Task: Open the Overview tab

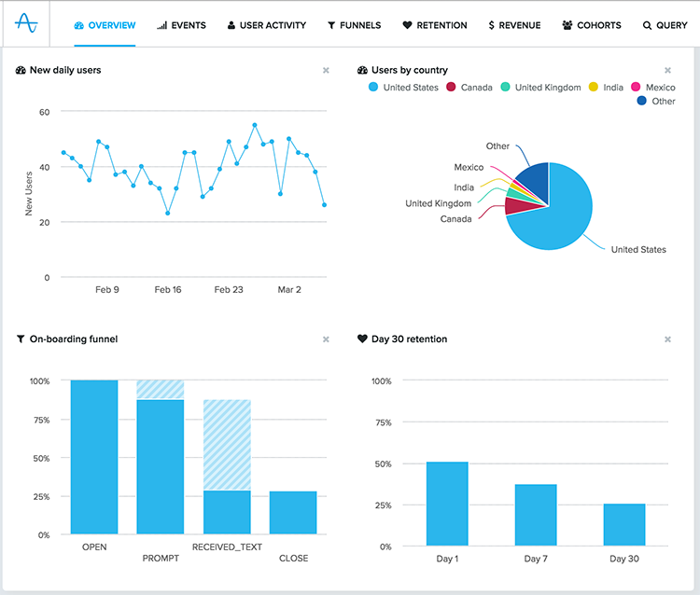Action: click(x=105, y=25)
